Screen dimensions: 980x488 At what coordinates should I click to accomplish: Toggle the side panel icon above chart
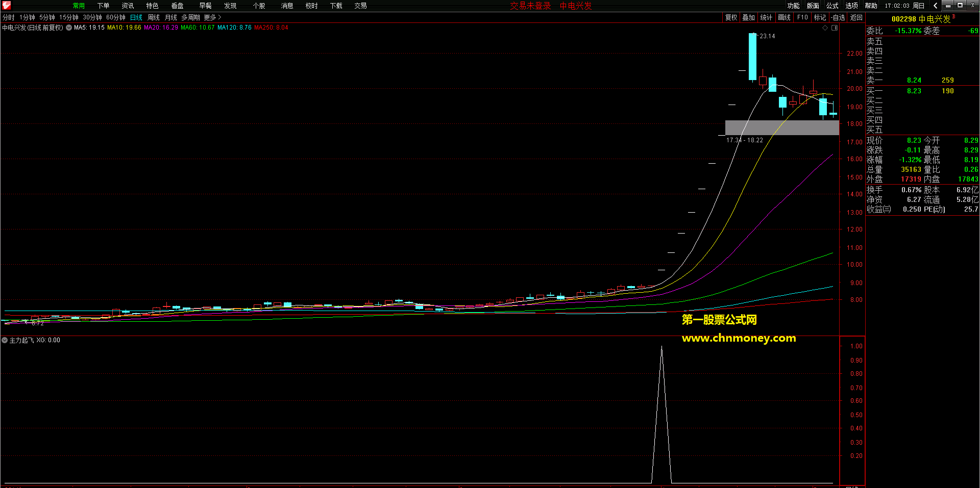click(835, 28)
